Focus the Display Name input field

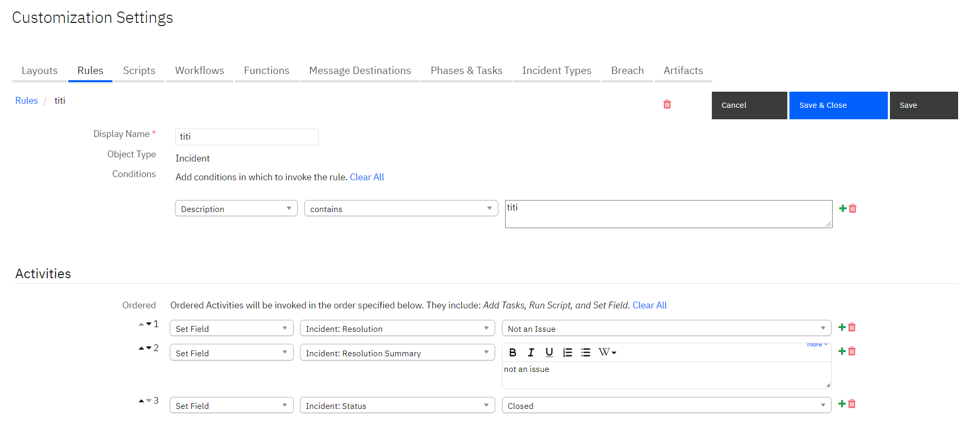point(247,137)
